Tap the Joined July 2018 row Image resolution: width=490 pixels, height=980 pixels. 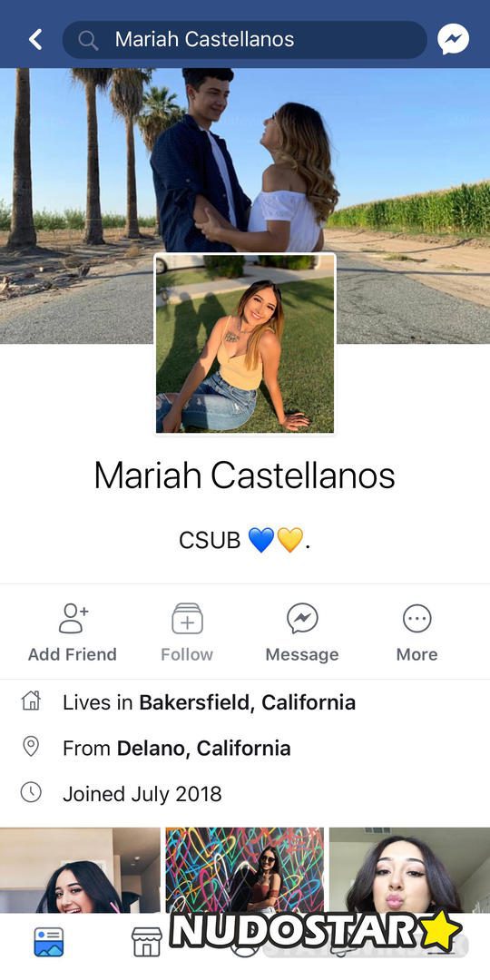[245, 794]
